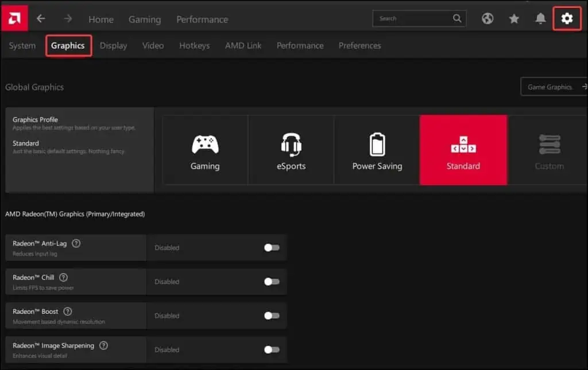Click the favorites star icon
This screenshot has width=588, height=370.
coord(514,18)
